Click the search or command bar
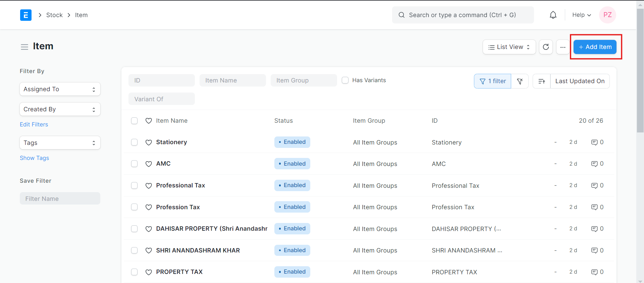The image size is (644, 283). pos(463,15)
